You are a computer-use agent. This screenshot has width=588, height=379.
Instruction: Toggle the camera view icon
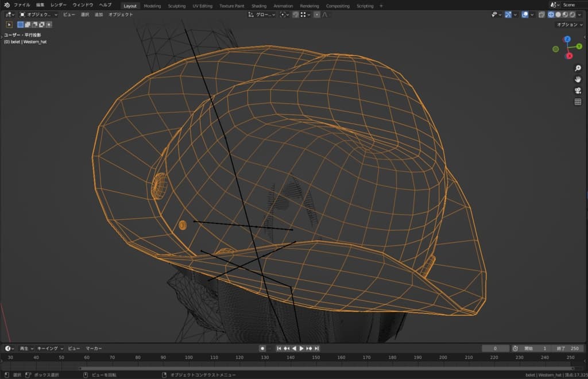[x=578, y=91]
